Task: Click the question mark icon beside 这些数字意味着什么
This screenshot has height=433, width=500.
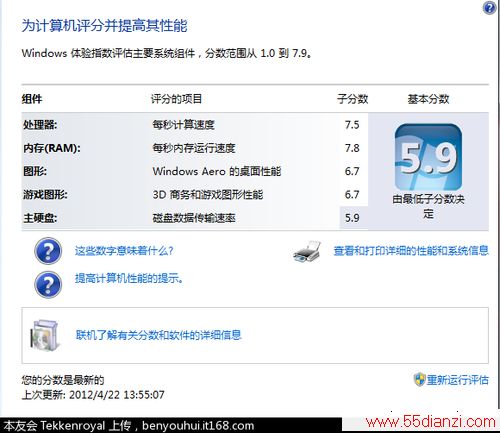Action: [48, 251]
